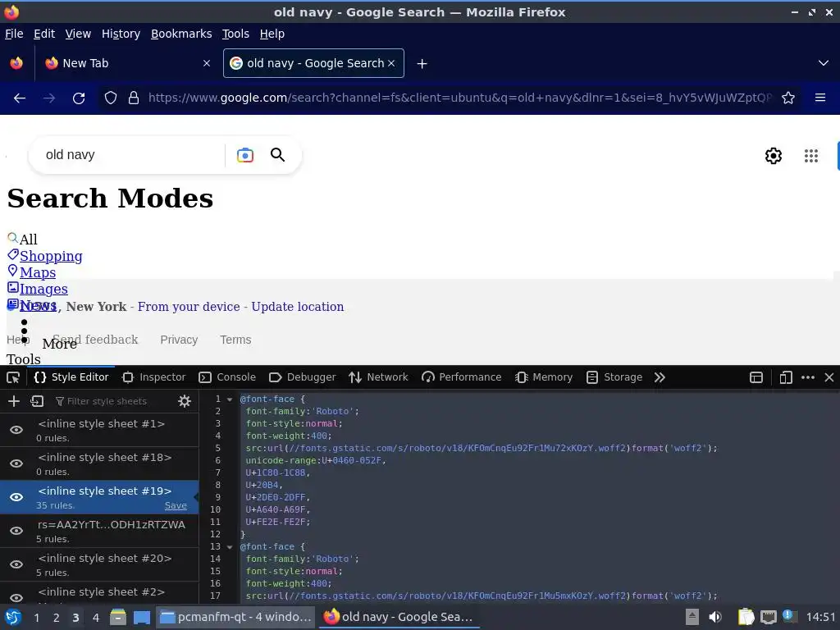Toggle visibility of inline style sheet #1
The width and height of the screenshot is (840, 630).
tap(16, 430)
